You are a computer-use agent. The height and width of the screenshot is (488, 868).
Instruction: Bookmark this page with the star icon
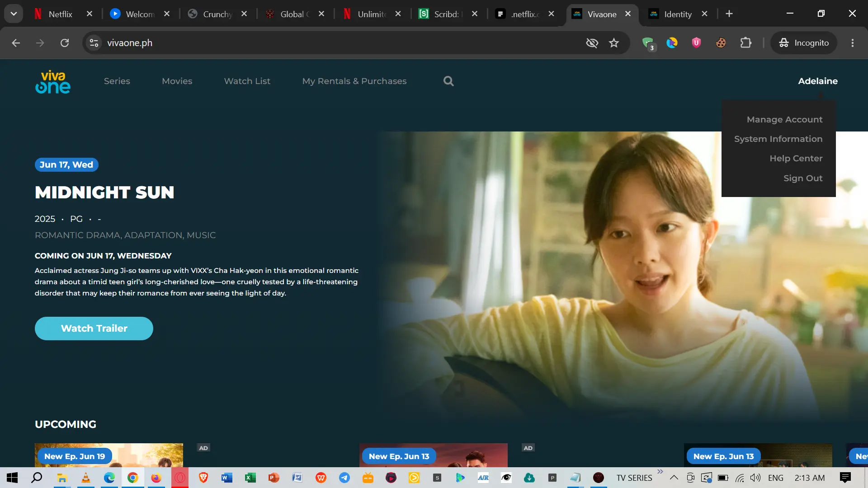[x=613, y=43]
